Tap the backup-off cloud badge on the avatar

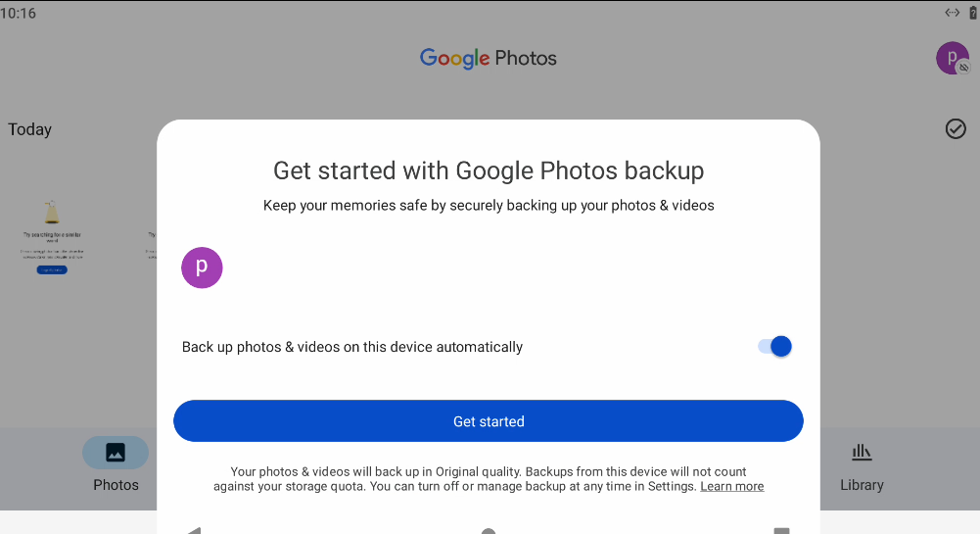tap(964, 68)
